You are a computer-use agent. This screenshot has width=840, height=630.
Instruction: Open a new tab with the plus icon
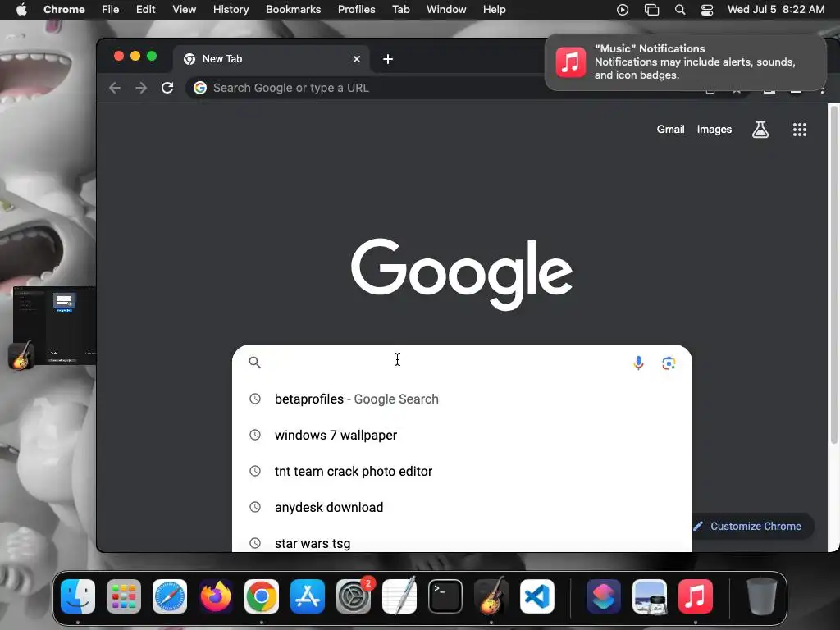[388, 59]
